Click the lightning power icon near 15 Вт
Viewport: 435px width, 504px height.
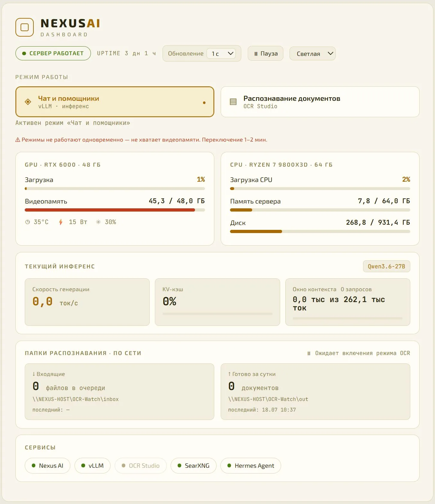(x=61, y=222)
